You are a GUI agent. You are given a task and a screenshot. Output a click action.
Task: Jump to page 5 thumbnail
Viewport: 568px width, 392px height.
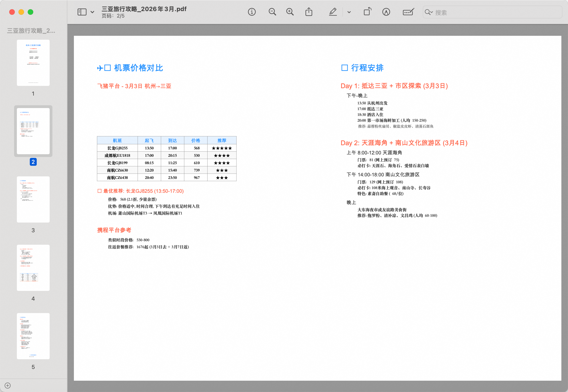click(33, 336)
